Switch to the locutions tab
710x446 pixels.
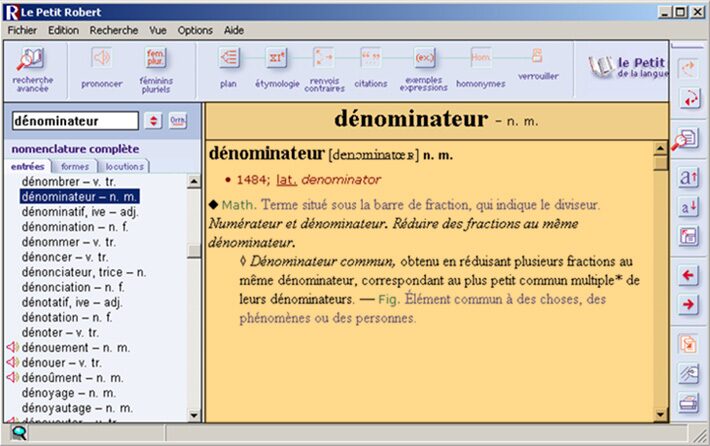pos(124,166)
